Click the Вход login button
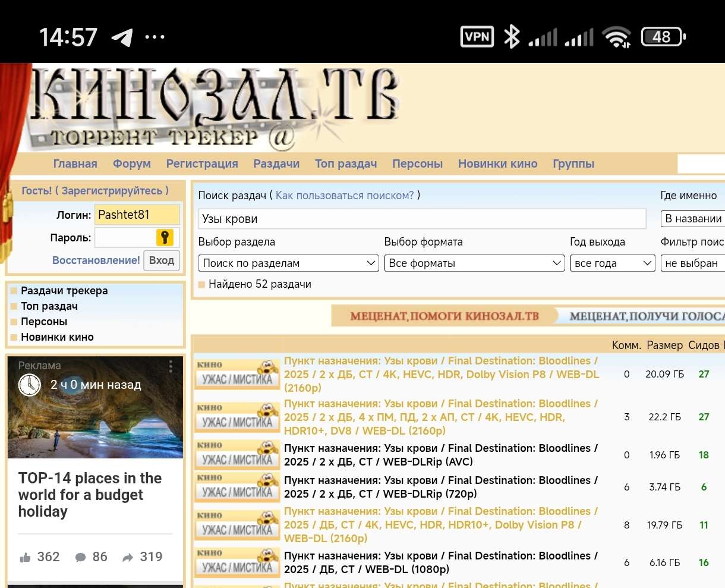The image size is (725, 588). pos(162,260)
